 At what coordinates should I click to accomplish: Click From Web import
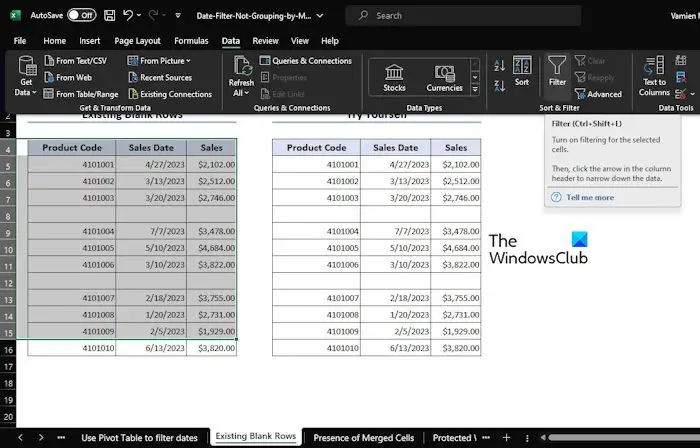click(68, 78)
